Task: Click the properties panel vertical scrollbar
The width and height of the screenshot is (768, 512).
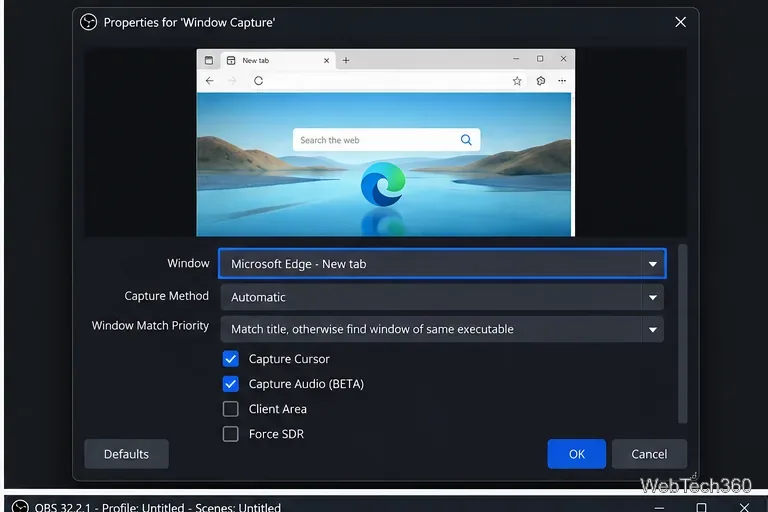Action: pyautogui.click(x=683, y=334)
